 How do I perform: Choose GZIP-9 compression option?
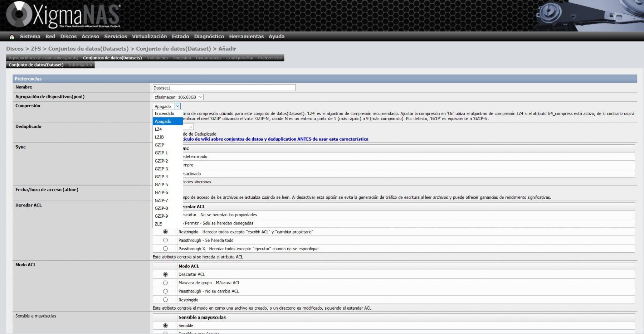(x=167, y=216)
